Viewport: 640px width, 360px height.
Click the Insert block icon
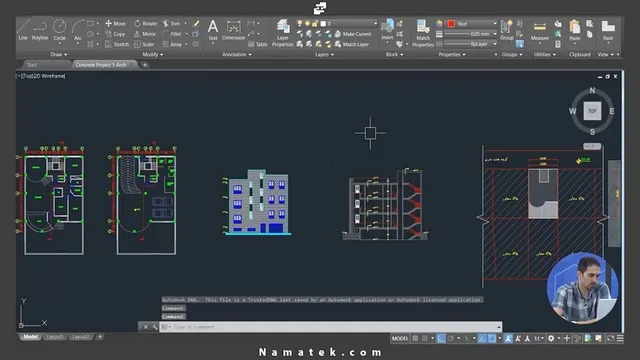[x=387, y=29]
